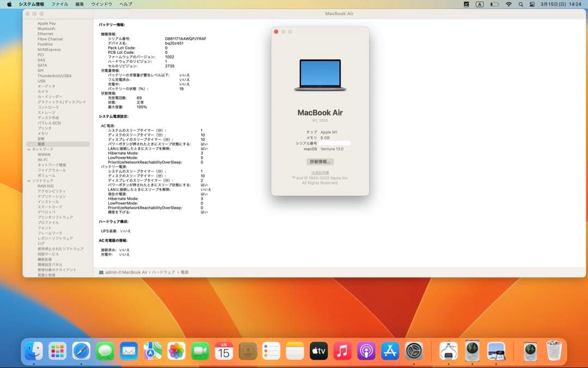Open Podcasts app in the Dock

tap(366, 352)
